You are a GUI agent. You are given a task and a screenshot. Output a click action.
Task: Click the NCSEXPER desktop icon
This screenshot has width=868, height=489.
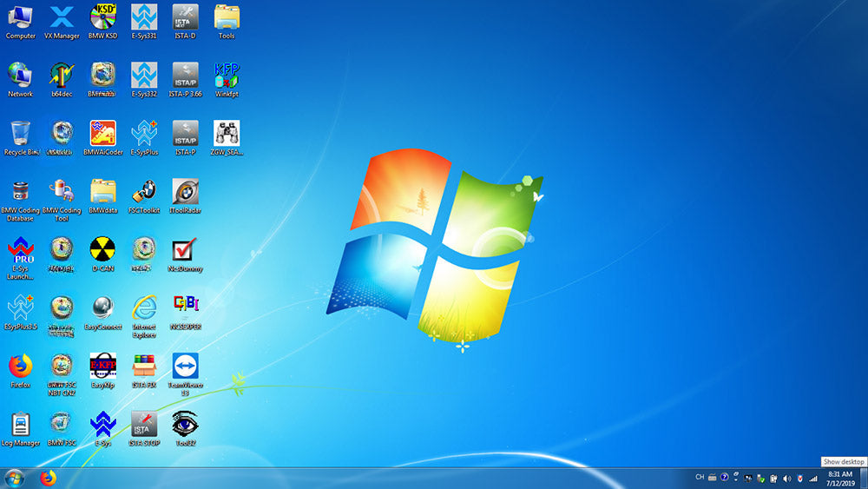pos(185,309)
